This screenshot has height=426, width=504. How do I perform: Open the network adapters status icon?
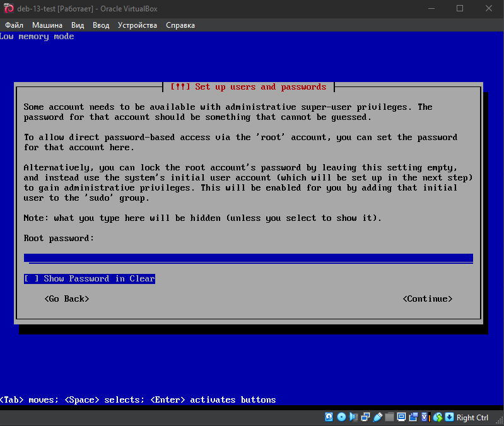pyautogui.click(x=365, y=417)
